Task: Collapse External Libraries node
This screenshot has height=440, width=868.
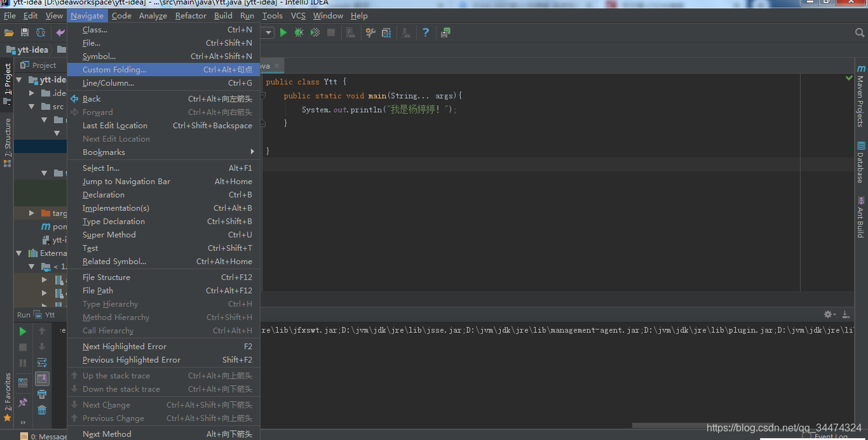Action: [19, 253]
